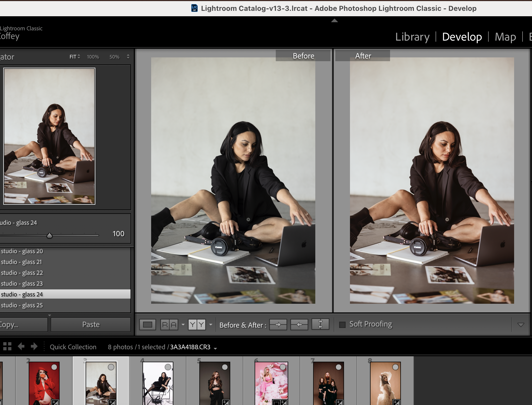The width and height of the screenshot is (532, 405).
Task: Click the Paste settings button
Action: pos(91,325)
